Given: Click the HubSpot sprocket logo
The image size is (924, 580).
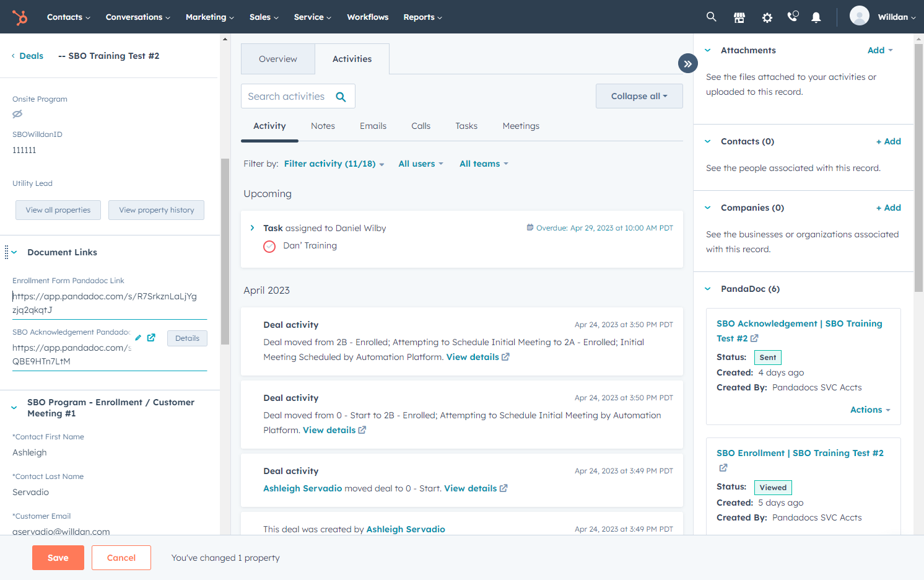Looking at the screenshot, I should (20, 17).
